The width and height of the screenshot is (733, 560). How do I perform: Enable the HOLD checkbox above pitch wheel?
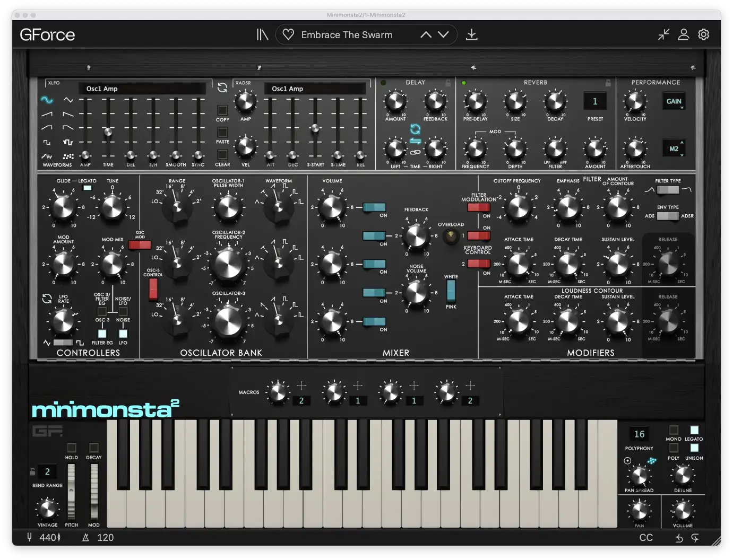pos(71,448)
